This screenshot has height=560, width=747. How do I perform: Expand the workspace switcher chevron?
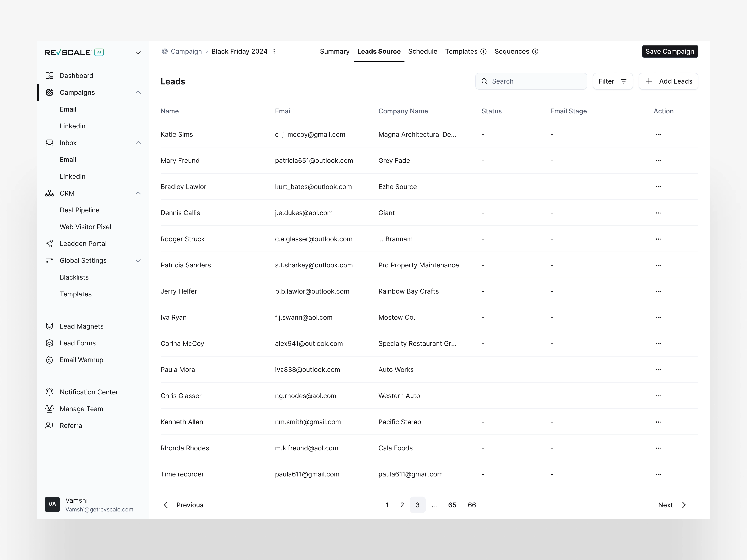138,53
